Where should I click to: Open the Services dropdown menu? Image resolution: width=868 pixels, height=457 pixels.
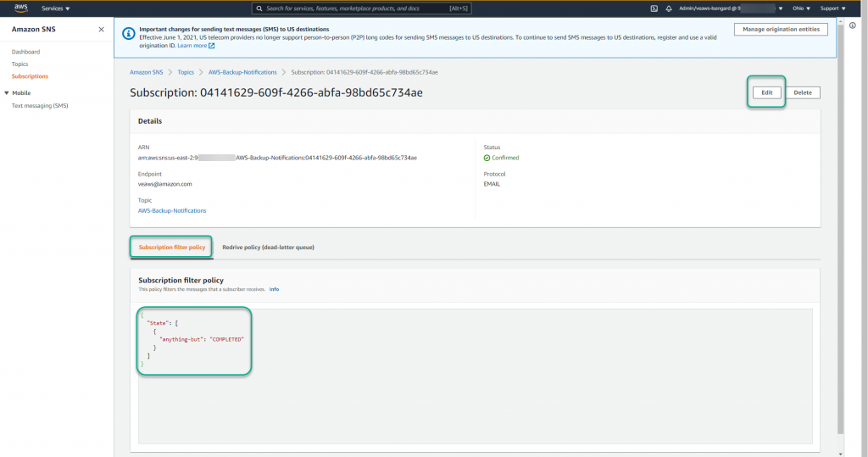55,8
